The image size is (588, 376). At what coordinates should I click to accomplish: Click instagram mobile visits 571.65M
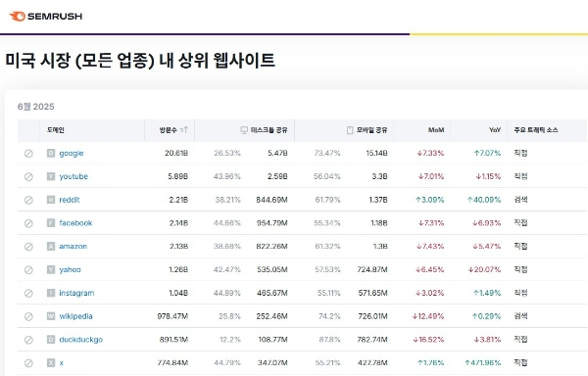tap(372, 293)
